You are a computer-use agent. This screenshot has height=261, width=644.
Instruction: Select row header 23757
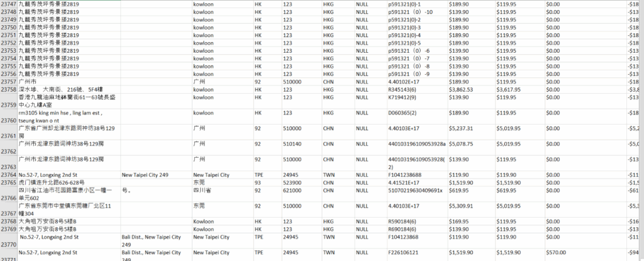[9, 82]
